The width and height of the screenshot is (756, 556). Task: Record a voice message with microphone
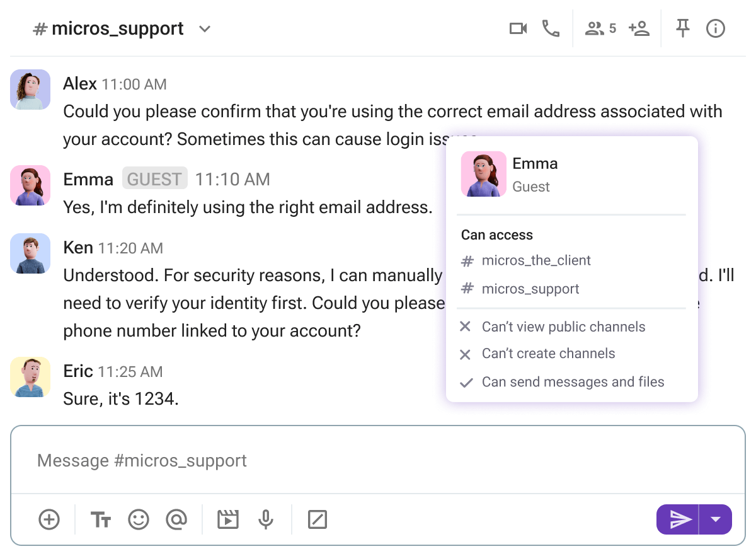[266, 519]
